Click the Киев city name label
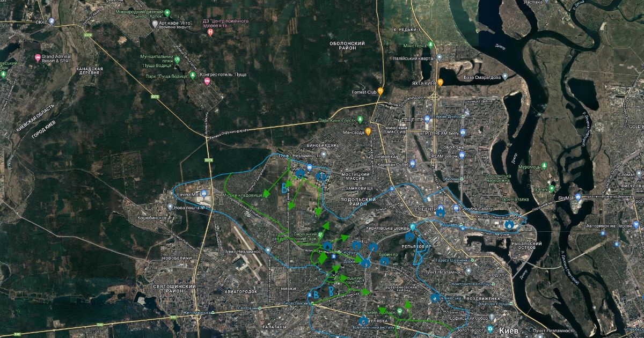This screenshot has height=338, width=644. click(x=508, y=330)
